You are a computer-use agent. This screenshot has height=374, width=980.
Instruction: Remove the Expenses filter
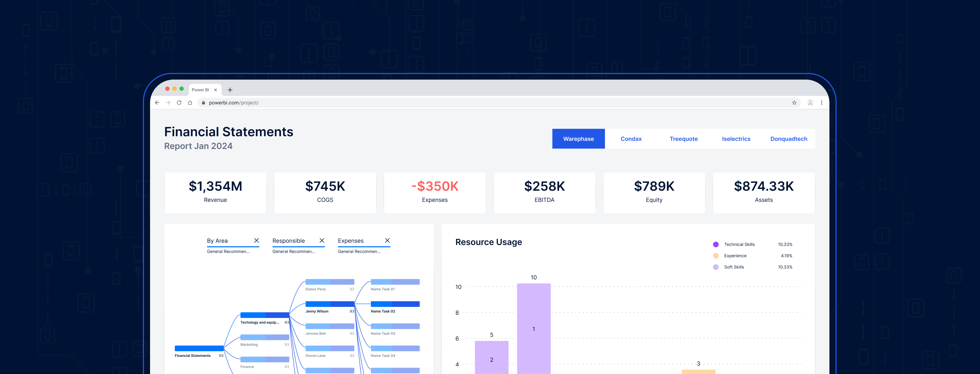387,241
